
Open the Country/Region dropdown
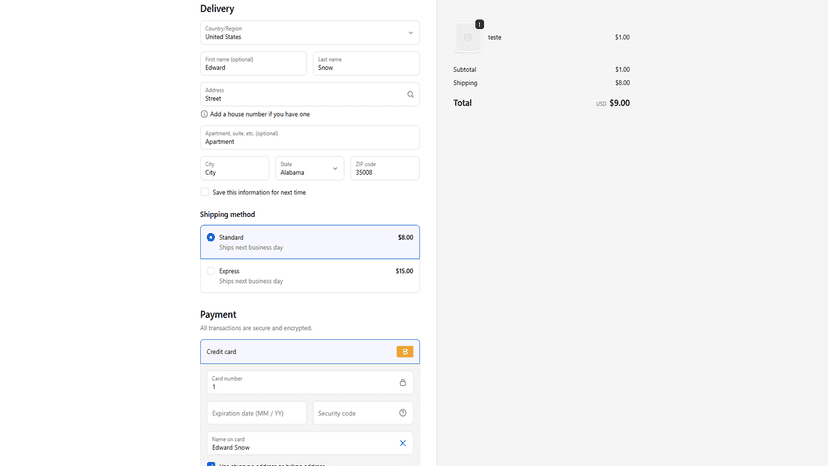310,33
